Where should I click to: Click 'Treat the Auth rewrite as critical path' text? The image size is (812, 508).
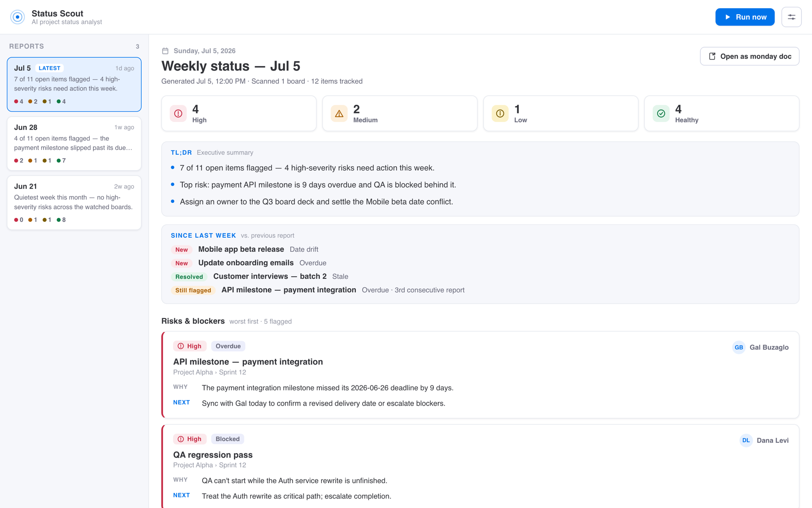(296, 496)
